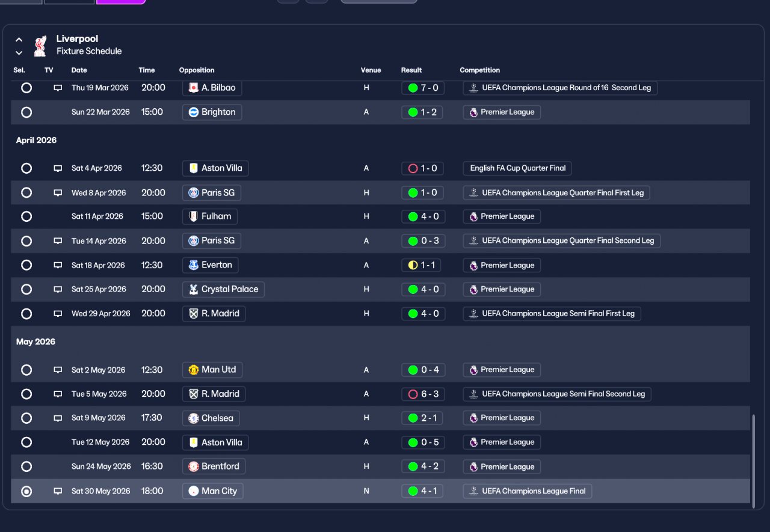Viewport: 770px width, 532px height.
Task: Select the radio button for the 4 Apr Aston Villa fixture
Action: 26,168
